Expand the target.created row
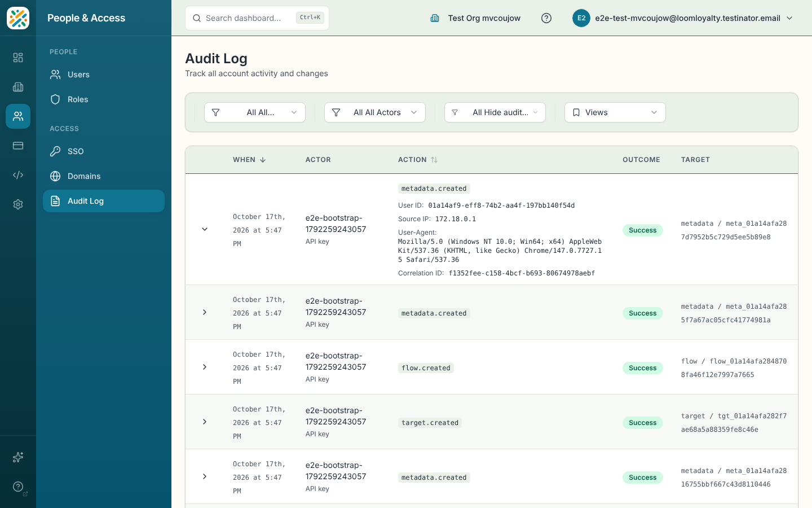This screenshot has width=812, height=508. click(x=205, y=422)
